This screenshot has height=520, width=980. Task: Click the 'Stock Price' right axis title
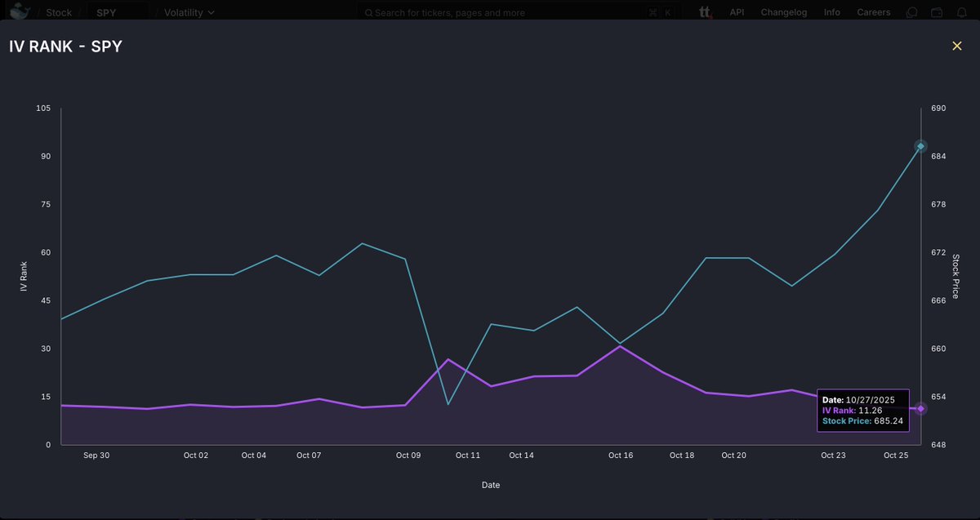tap(956, 277)
